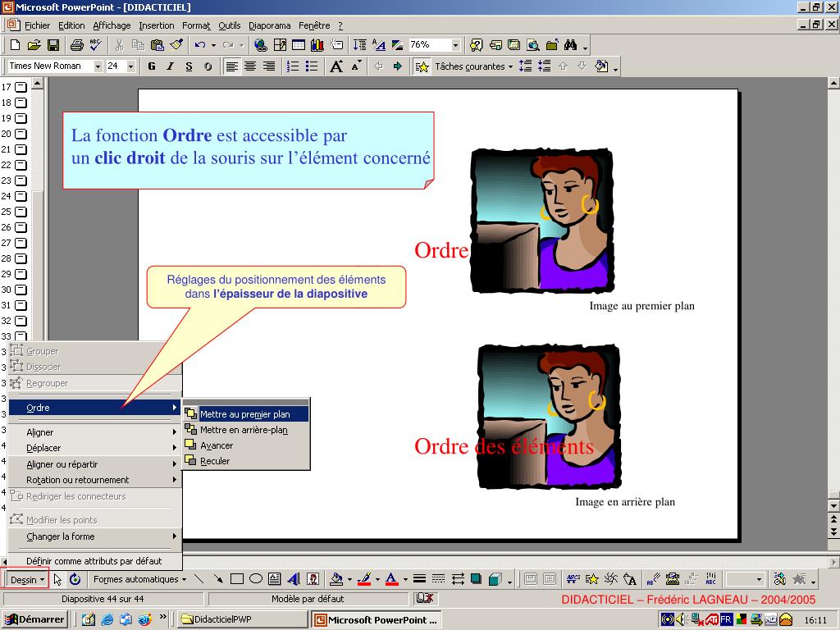Viewport: 840px width, 630px height.
Task: Open line color swatch
Action: tap(364, 579)
